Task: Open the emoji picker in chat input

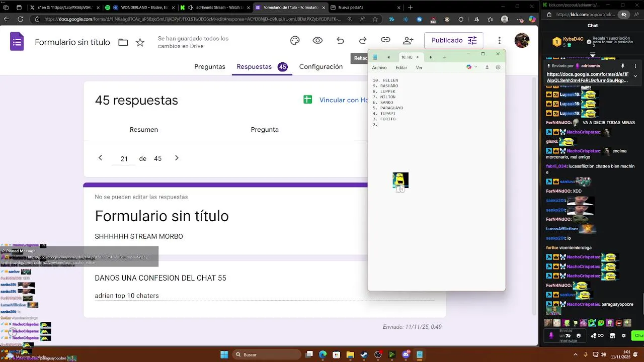Action: (x=579, y=336)
